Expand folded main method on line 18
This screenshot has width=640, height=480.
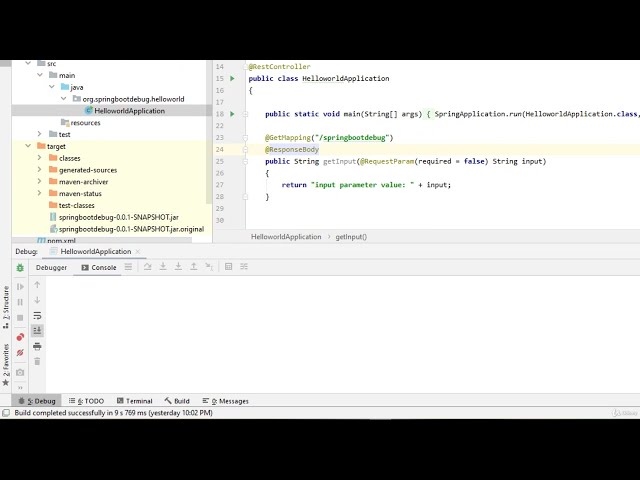pos(245,114)
